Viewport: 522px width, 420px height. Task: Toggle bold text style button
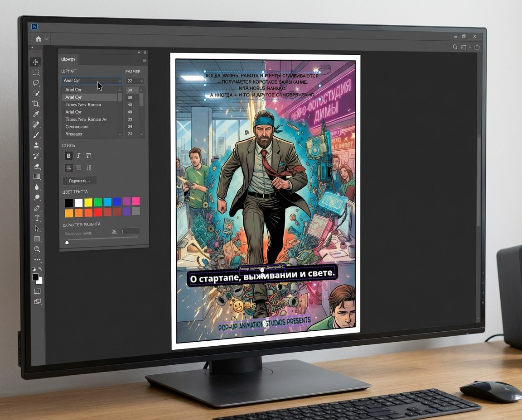point(68,156)
